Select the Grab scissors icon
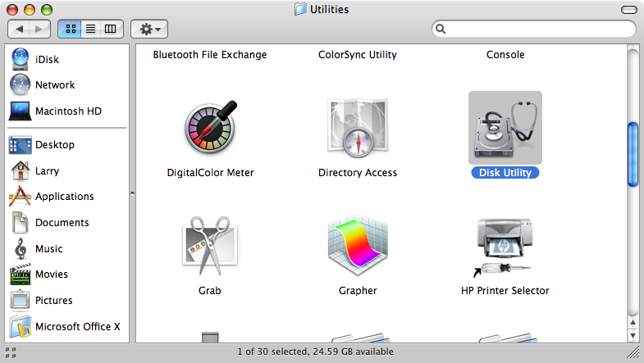 coord(210,245)
